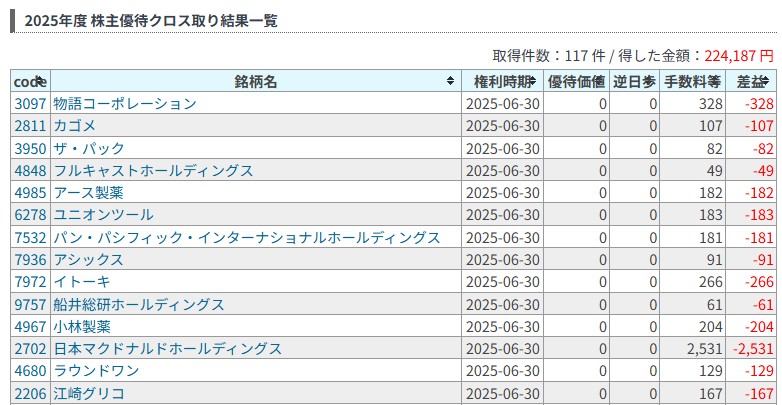782x405 pixels.
Task: Select 差益 value -91 for アシックス
Action: coord(763,260)
